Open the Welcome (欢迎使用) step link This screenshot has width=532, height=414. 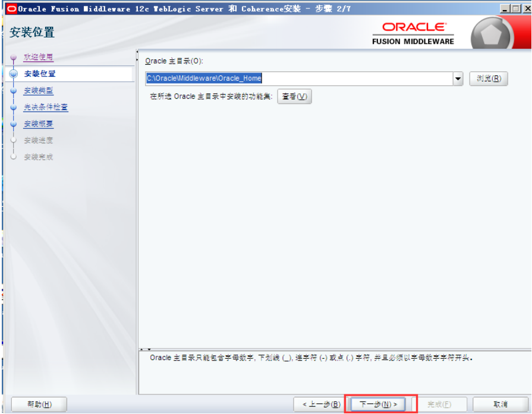(38, 57)
